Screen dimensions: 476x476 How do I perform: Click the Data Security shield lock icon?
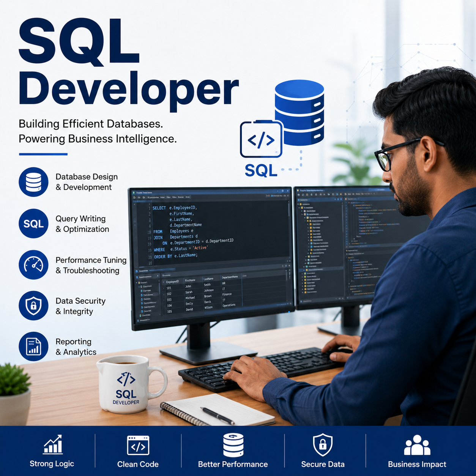point(33,306)
